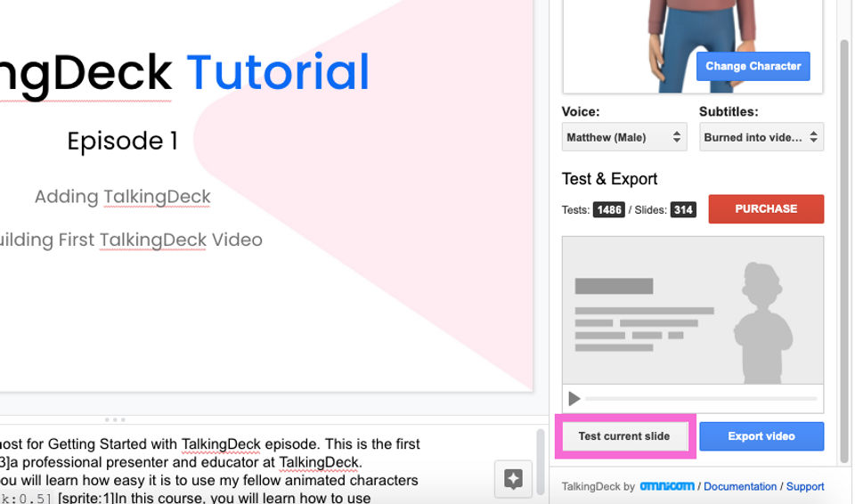Open the Voice dropdown showing Matthew (Male)
Screen dimensions: 855x504
(623, 137)
